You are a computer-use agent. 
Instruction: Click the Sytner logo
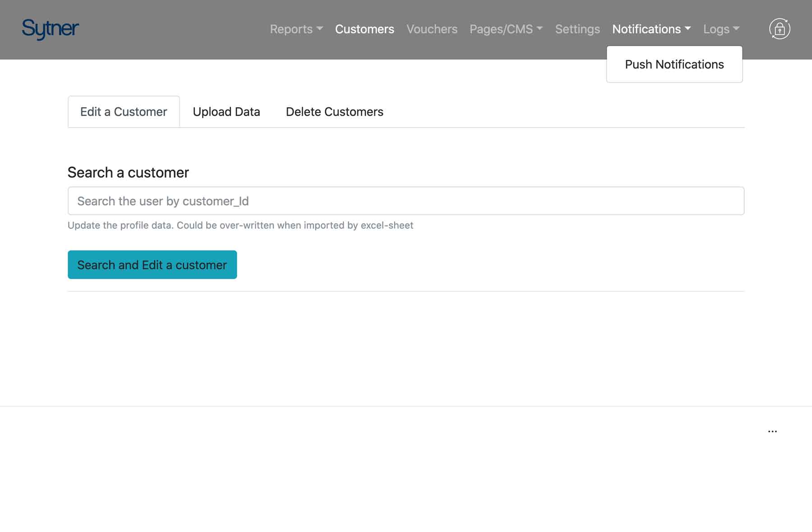(x=50, y=29)
